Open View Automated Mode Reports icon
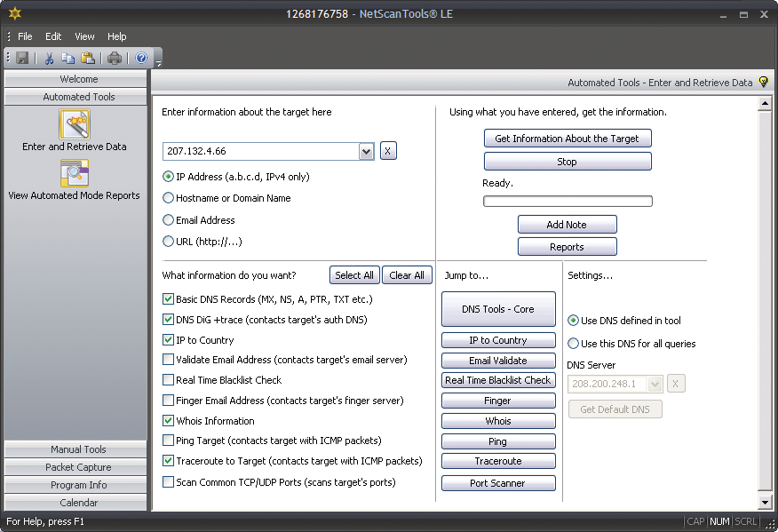The height and width of the screenshot is (532, 778). coord(75,173)
